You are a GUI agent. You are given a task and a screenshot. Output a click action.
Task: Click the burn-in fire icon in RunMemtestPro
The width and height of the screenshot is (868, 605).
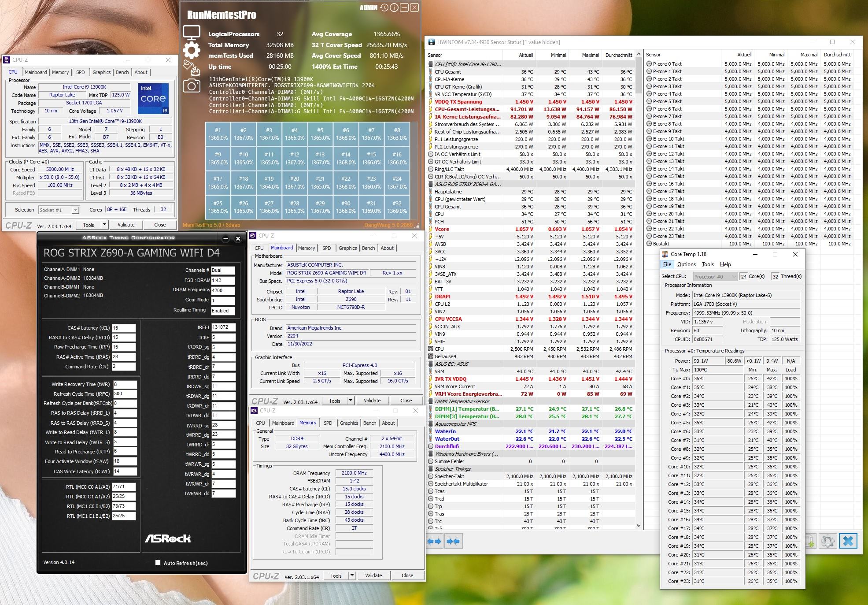click(x=192, y=68)
